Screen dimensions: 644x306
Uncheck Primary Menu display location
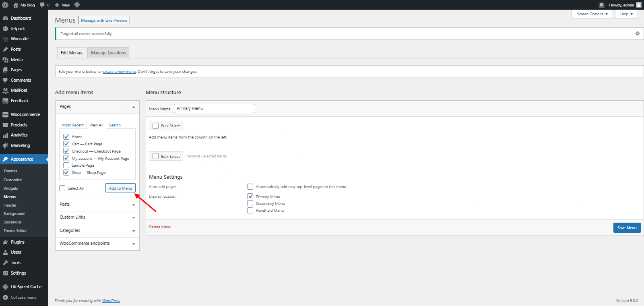click(250, 196)
